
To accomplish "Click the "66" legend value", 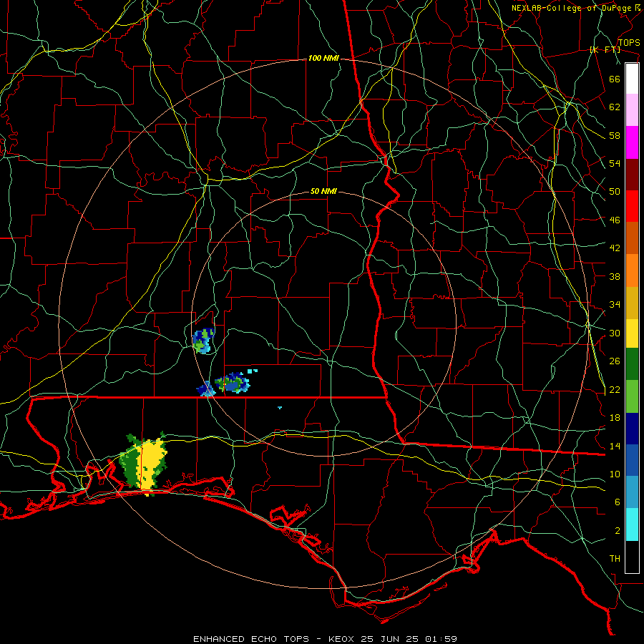I will tap(615, 79).
